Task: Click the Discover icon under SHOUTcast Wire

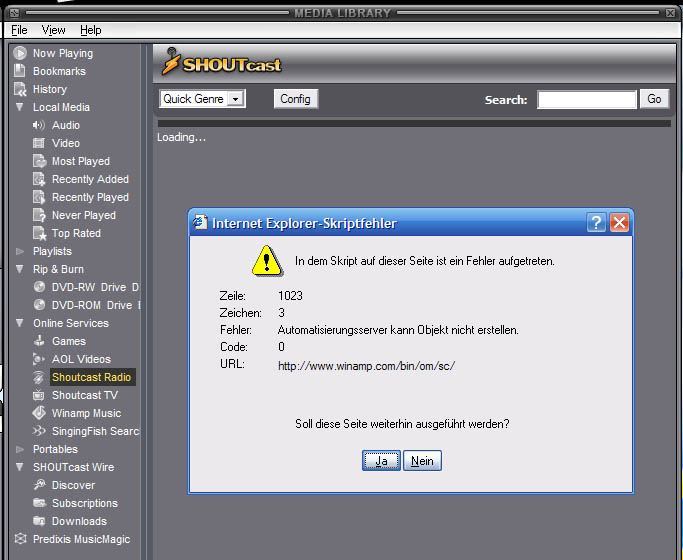Action: [x=40, y=484]
